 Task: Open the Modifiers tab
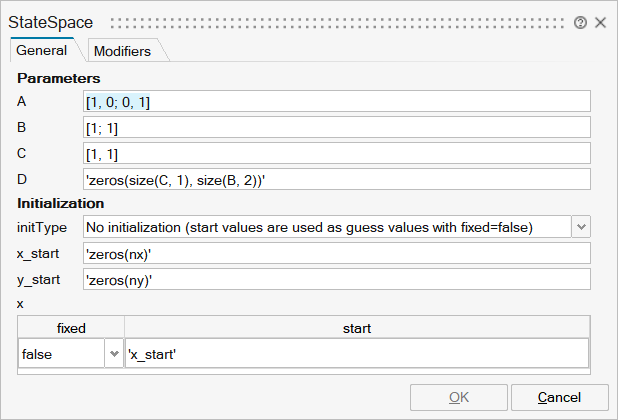point(121,51)
